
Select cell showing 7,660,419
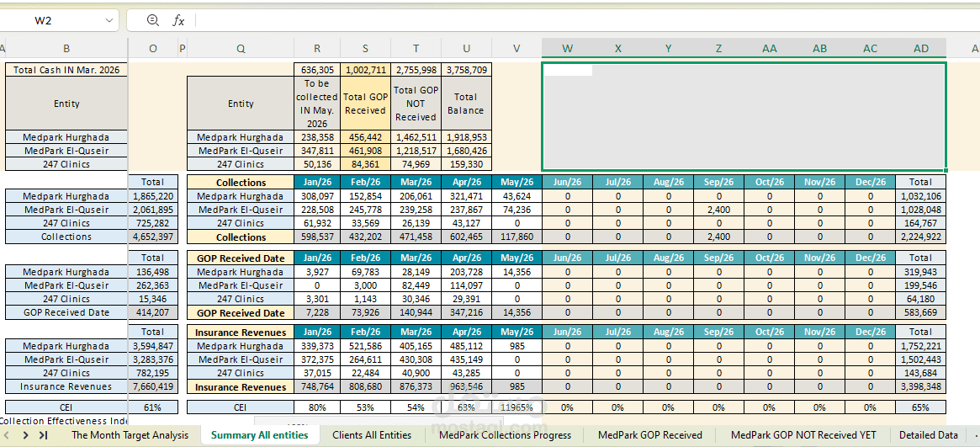click(152, 386)
